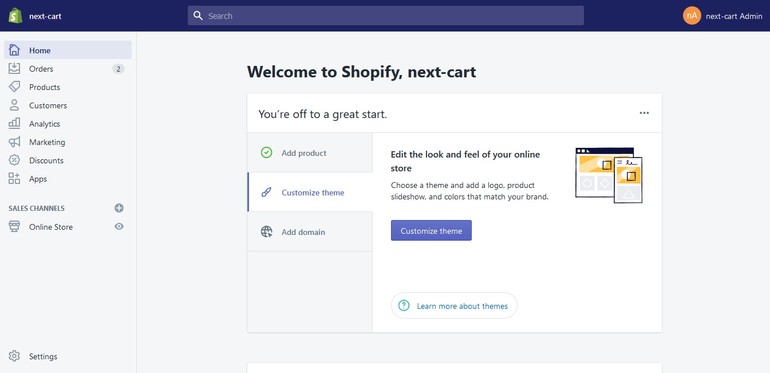770x373 pixels.
Task: Click the Customize theme button
Action: coord(431,231)
